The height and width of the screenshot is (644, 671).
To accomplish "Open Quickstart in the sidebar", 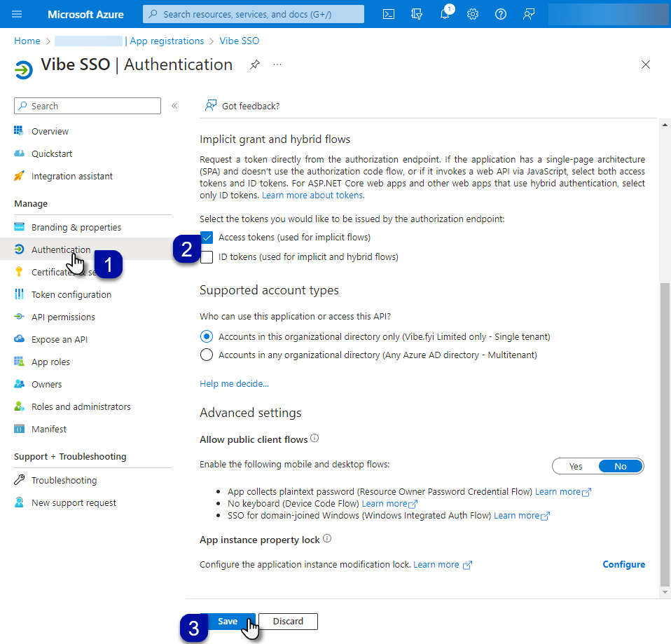I will (52, 153).
